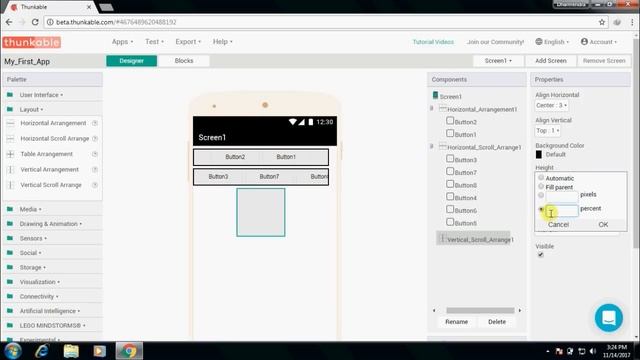Reload the browser page
Image resolution: width=640 pixels, height=360 pixels.
pos(35,22)
